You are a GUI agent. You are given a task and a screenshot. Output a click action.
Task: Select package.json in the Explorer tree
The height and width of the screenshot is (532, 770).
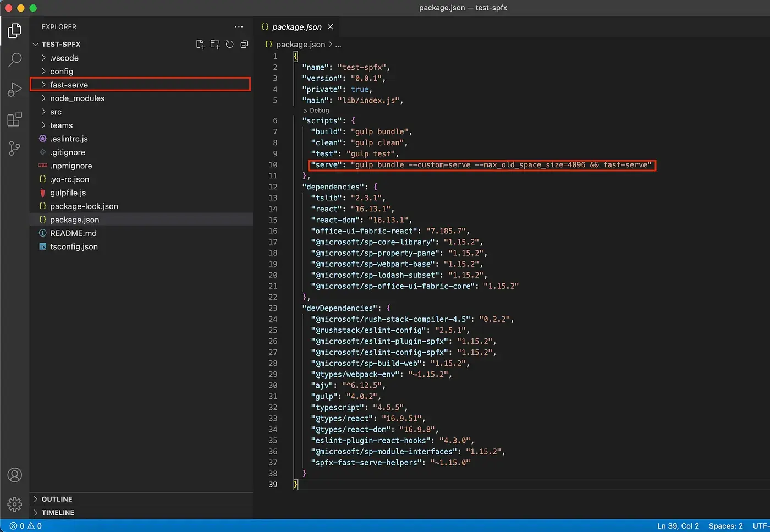(x=141, y=220)
